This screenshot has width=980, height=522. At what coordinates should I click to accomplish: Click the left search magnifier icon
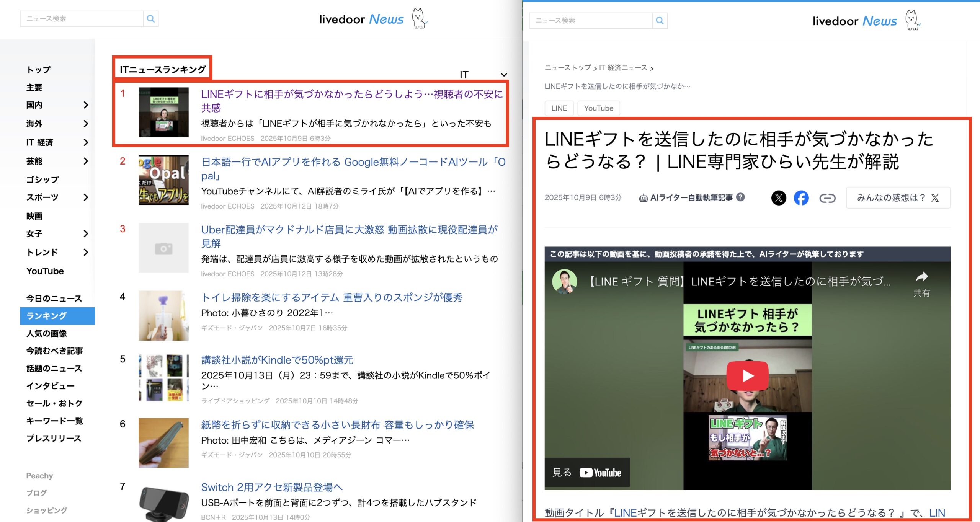coord(151,19)
